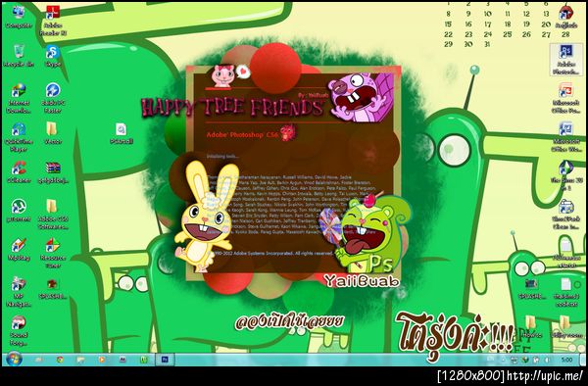
Task: Click the taskbar clock showing 5:00
Action: (566, 360)
